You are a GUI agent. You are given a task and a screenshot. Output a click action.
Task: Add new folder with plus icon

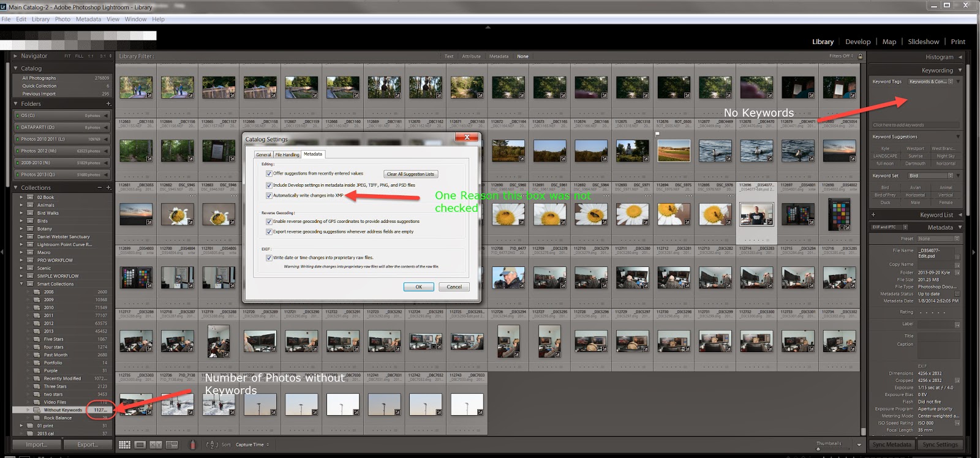pyautogui.click(x=108, y=103)
